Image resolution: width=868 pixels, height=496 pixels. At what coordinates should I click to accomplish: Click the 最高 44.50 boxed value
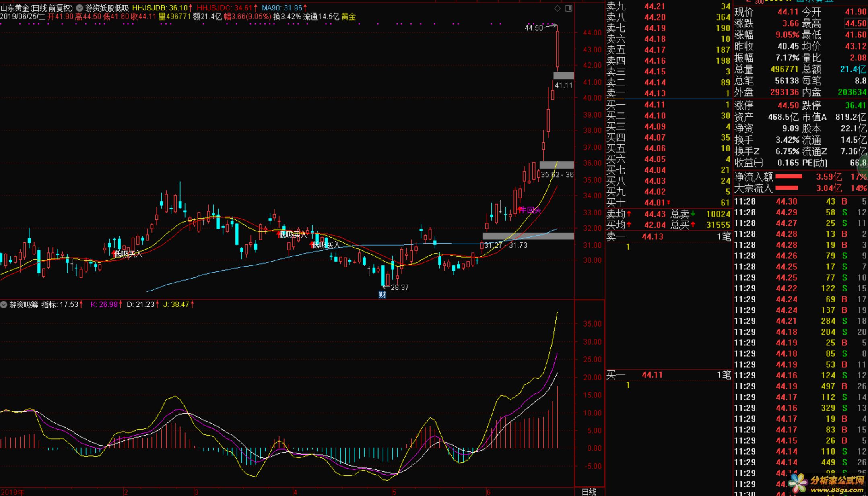point(856,23)
